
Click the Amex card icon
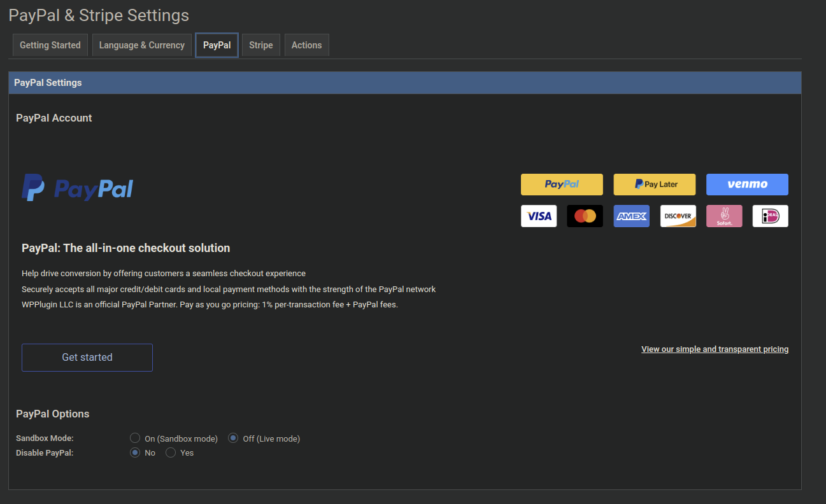tap(632, 216)
